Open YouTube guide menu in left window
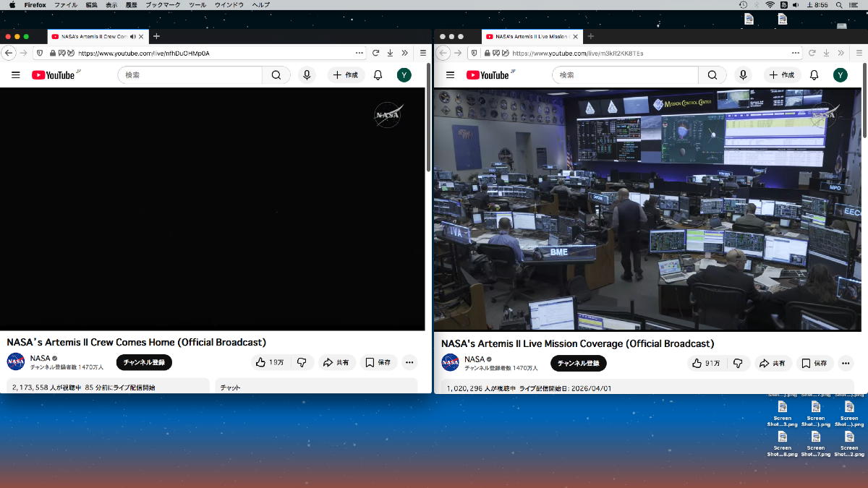The height and width of the screenshot is (488, 868). (x=16, y=75)
